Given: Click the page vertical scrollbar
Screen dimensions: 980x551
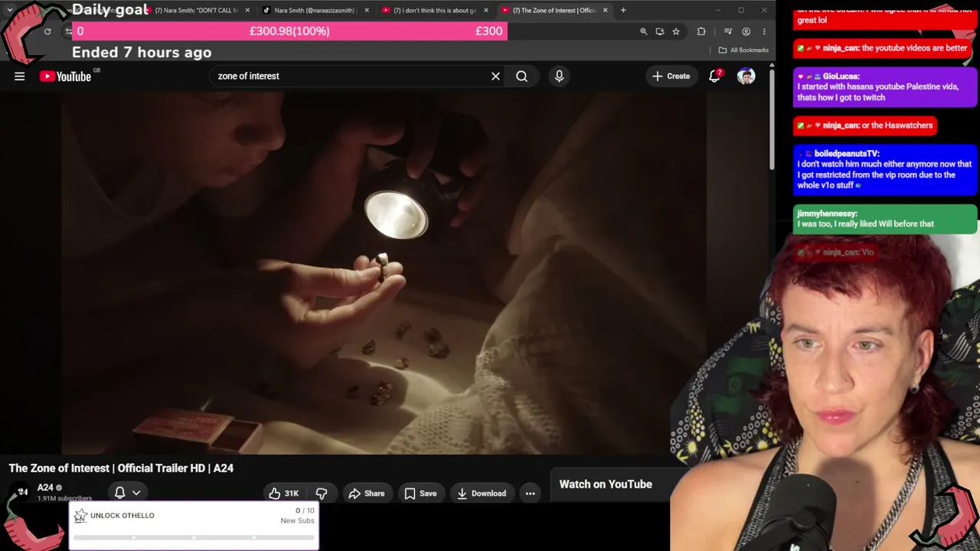Looking at the screenshot, I should point(772,121).
